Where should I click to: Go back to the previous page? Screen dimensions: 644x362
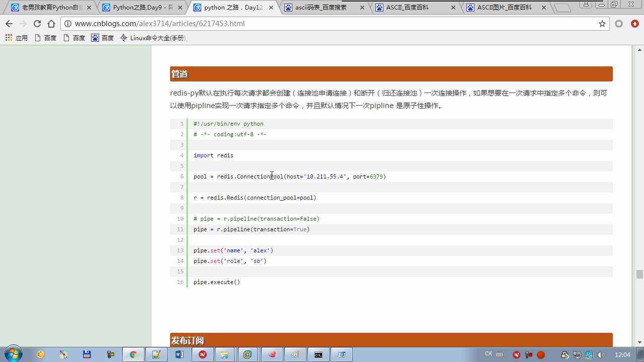point(9,24)
